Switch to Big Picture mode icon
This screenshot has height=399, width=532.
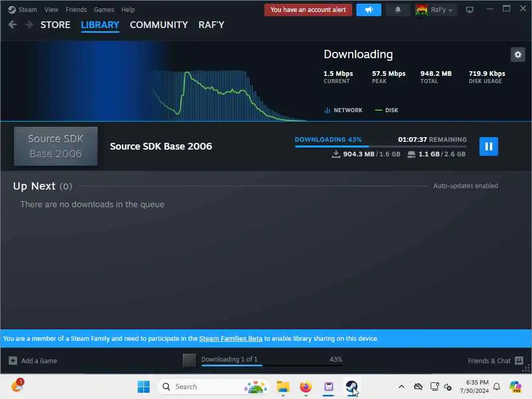(470, 10)
